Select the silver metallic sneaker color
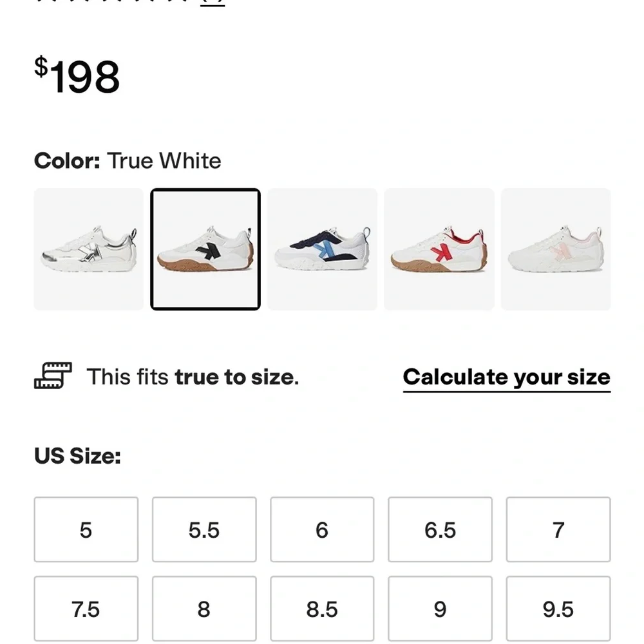The height and width of the screenshot is (644, 644). [x=89, y=249]
